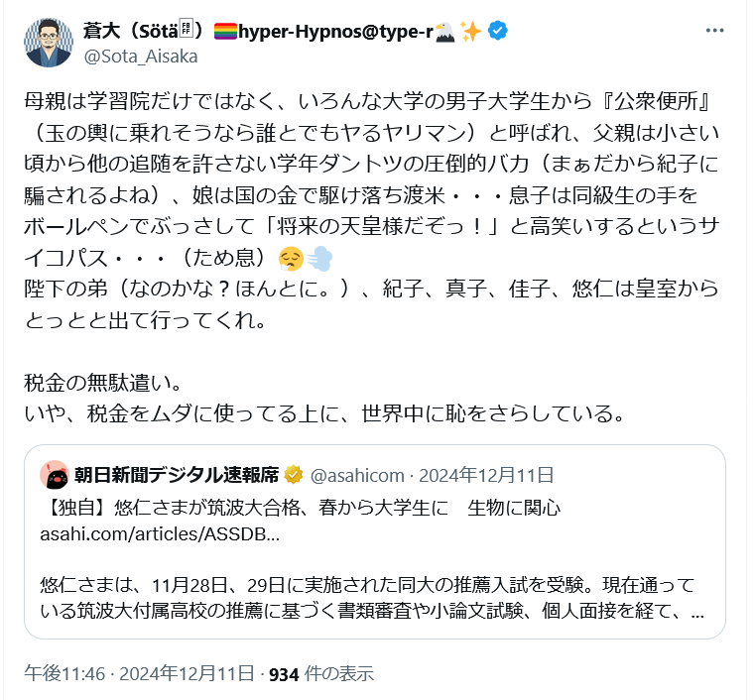Open the 朝日新聞デジタル速報席 account name
This screenshot has height=700, width=755.
point(179,475)
